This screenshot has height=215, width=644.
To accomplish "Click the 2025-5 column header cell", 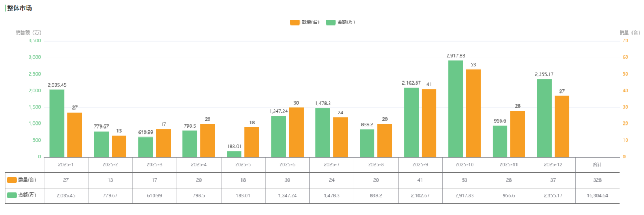I will pyautogui.click(x=243, y=164).
